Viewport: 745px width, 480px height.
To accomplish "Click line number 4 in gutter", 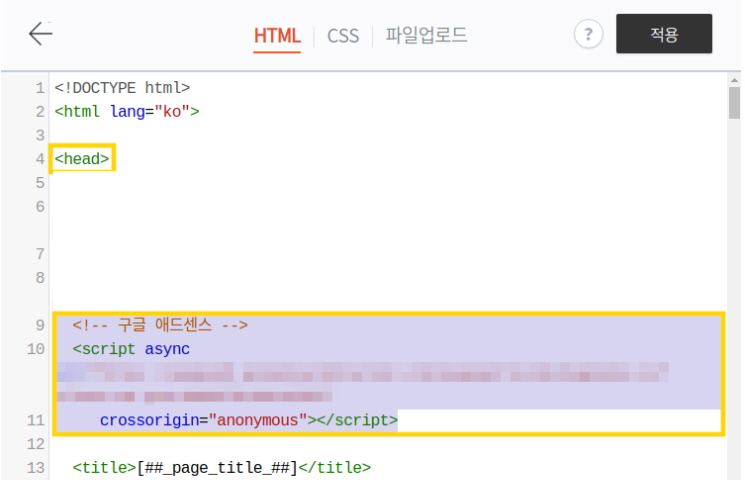I will tap(40, 159).
